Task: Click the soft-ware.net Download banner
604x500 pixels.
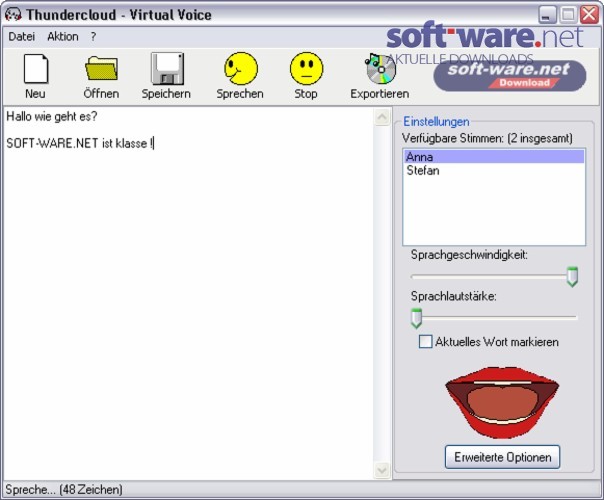Action: click(510, 75)
